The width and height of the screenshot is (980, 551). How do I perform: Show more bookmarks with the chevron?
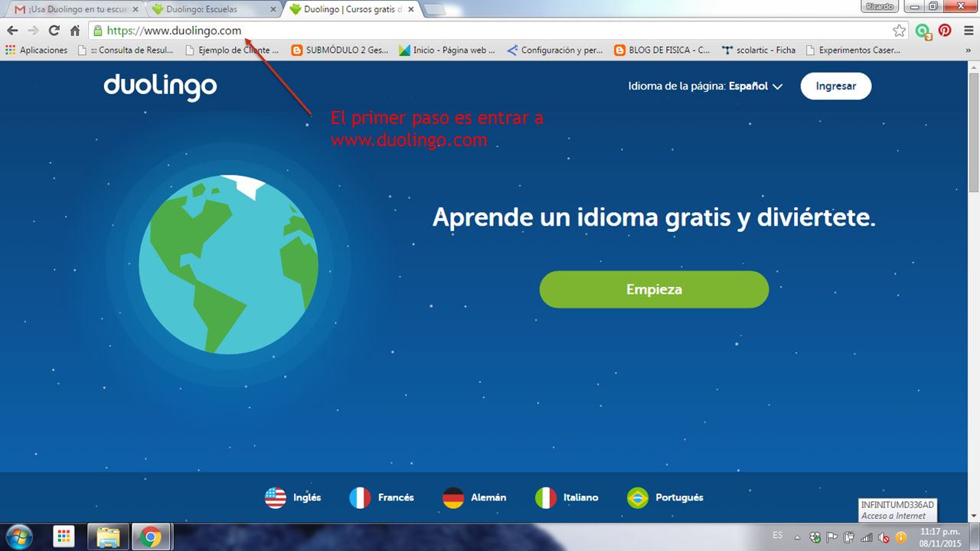[968, 51]
